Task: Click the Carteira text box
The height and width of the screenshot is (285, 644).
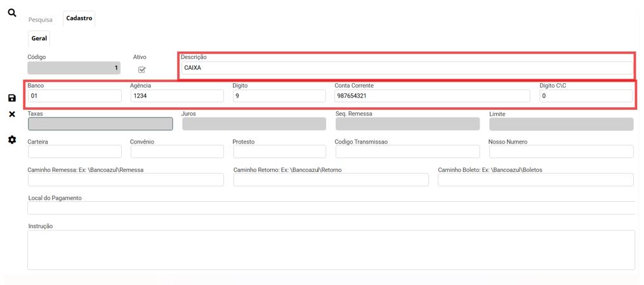Action: pos(74,152)
